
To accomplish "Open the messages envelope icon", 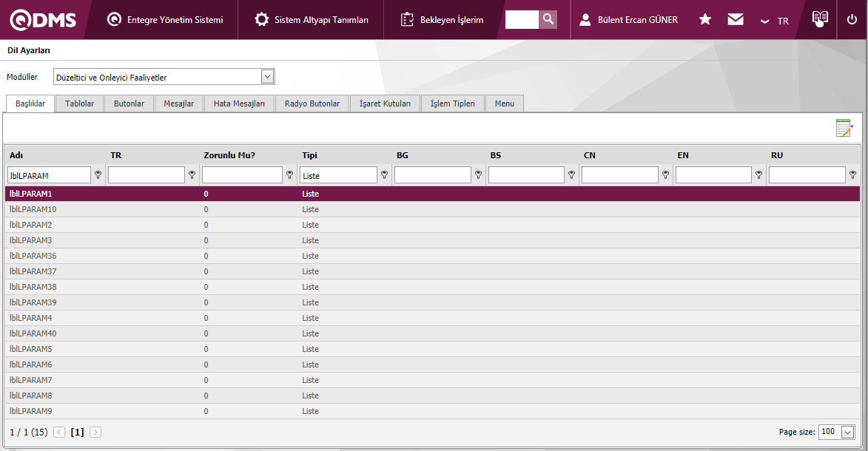I will [x=735, y=20].
